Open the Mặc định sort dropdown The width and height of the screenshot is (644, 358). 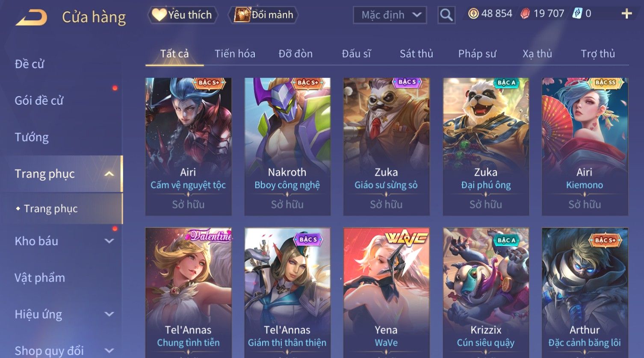[x=390, y=15]
